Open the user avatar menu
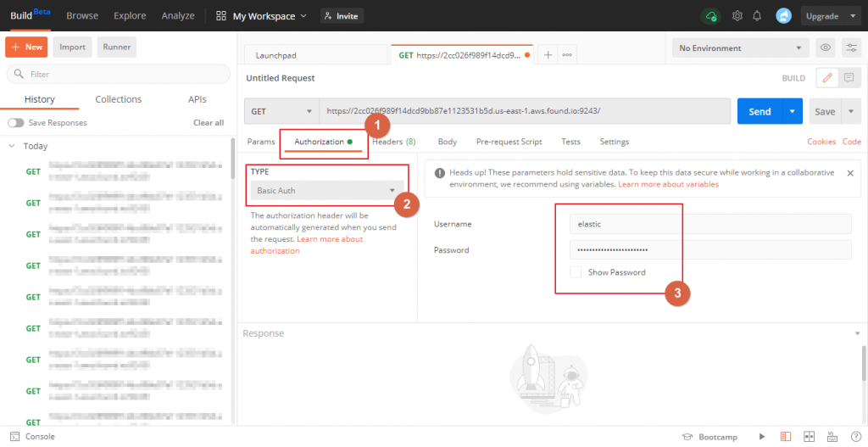868x447 pixels. 783,16
